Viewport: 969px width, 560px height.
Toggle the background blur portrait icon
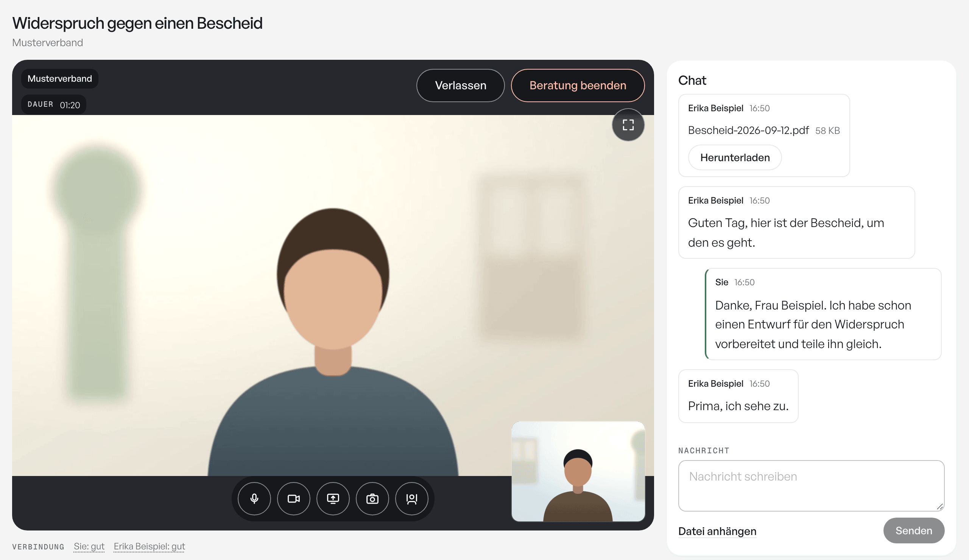(412, 498)
